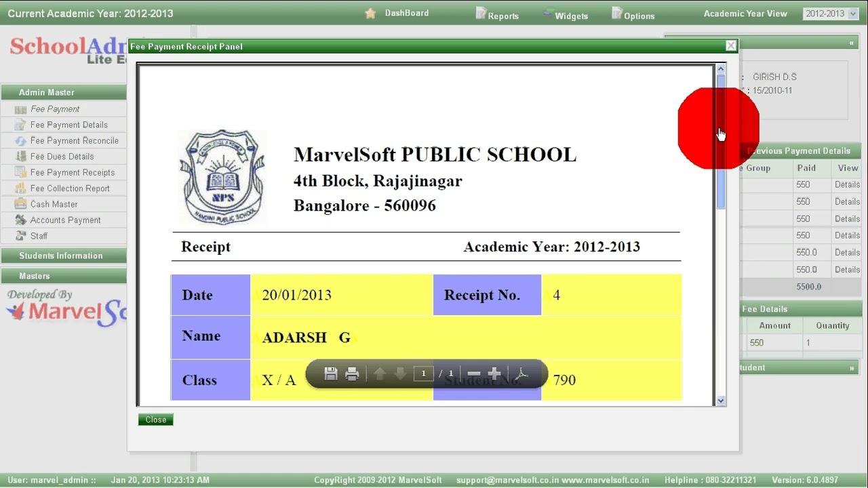
Task: Open Fee Payment Details in sidebar
Action: 69,125
